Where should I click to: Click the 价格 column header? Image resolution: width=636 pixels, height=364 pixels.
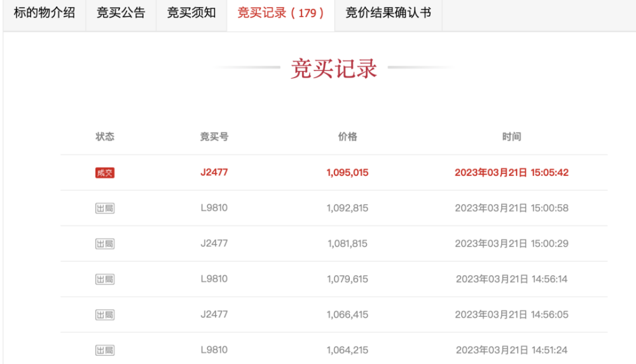(348, 137)
